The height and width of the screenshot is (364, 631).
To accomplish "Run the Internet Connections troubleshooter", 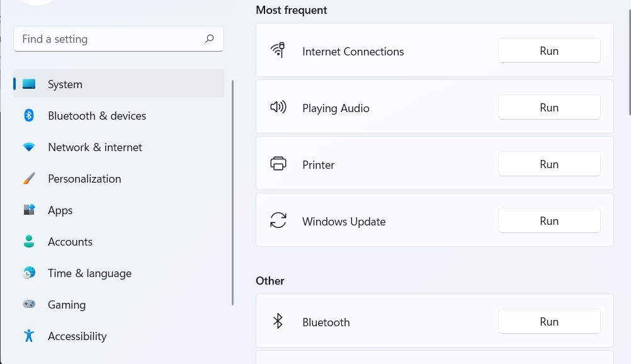I will coord(549,51).
